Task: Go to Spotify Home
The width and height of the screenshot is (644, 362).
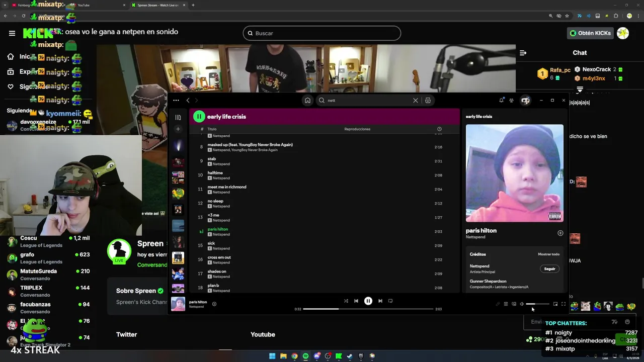Action: coord(307,100)
